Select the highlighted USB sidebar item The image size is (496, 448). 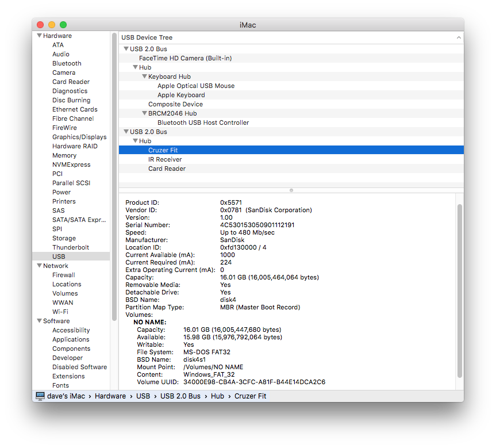tap(71, 256)
